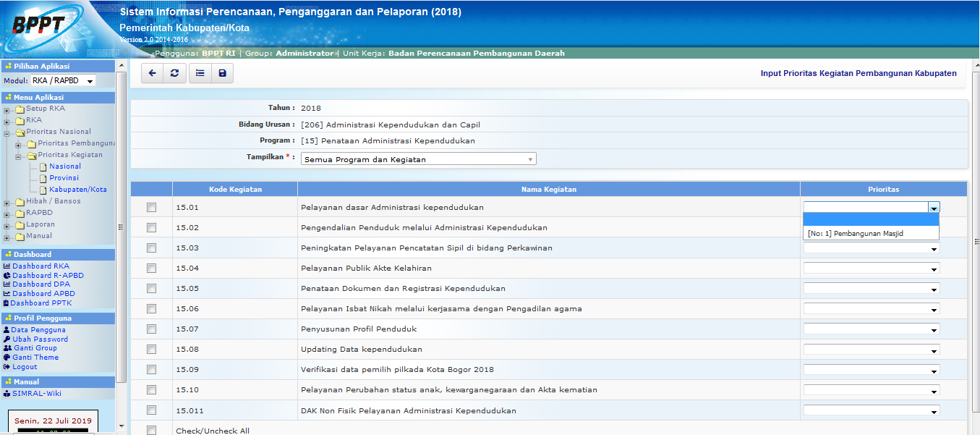Viewport: 980px width, 435px height.
Task: Click the key icon beside Ubah Password
Action: [7, 339]
